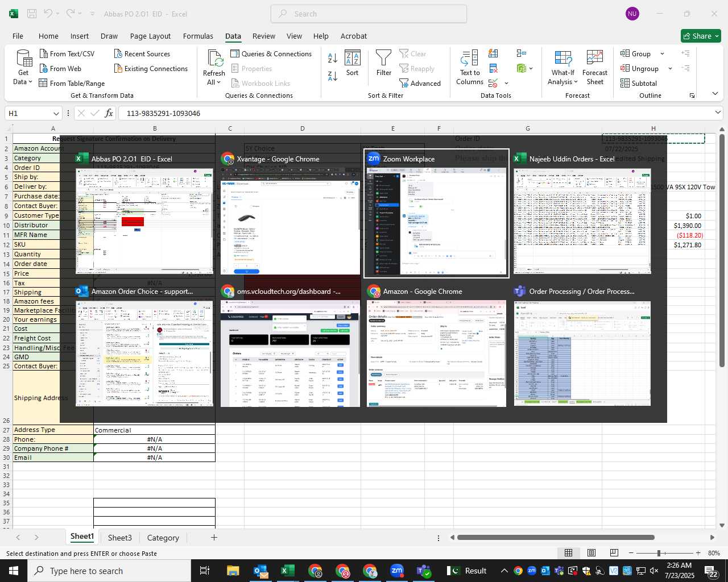Open the What-If Analysis menu
Viewport: 728px width, 582px height.
(563, 68)
